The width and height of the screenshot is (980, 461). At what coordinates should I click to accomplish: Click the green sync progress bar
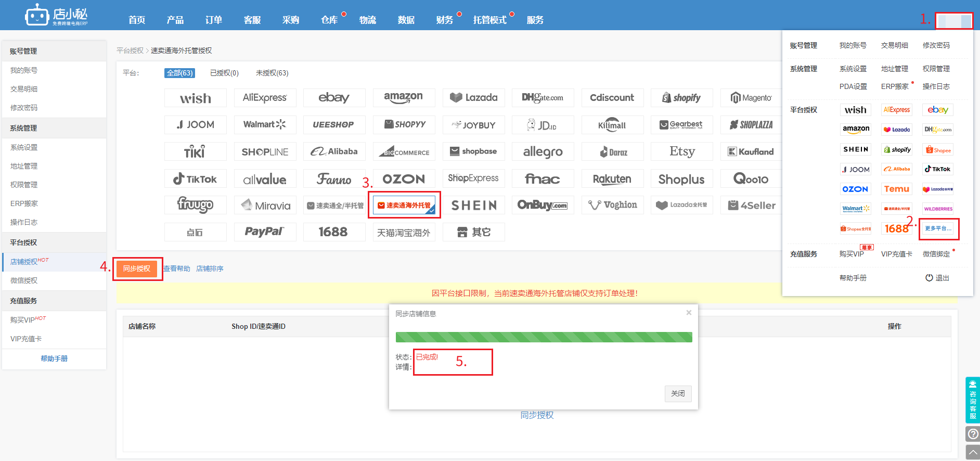pos(544,337)
